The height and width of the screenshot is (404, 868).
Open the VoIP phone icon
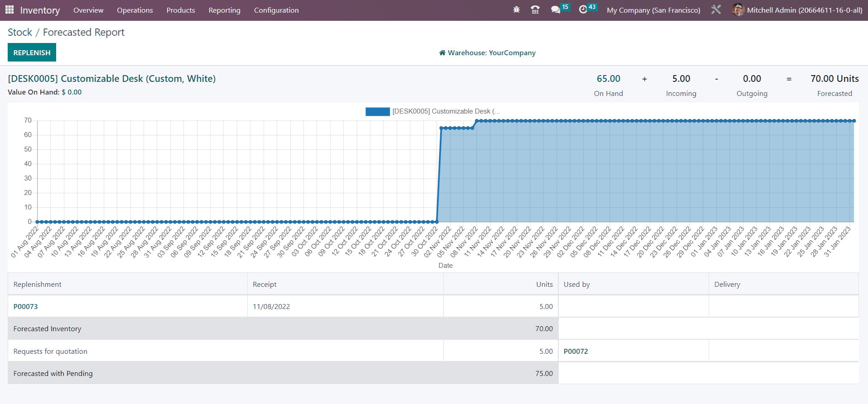coord(535,10)
